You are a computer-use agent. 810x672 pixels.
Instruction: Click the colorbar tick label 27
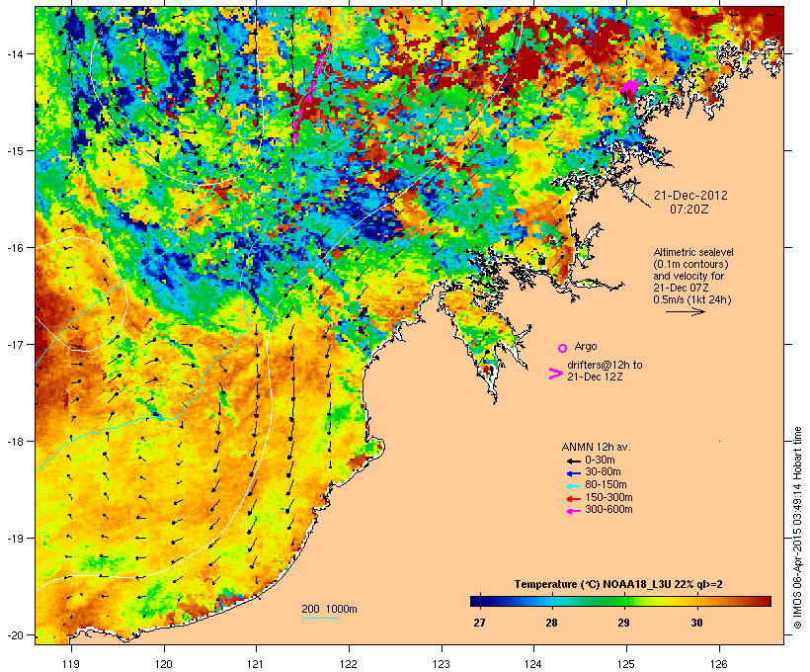[479, 623]
